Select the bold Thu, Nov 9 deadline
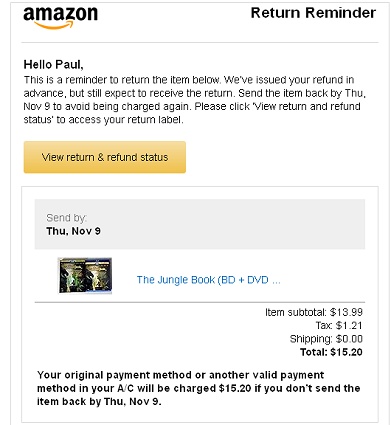Screen dimensions: 390x425 pyautogui.click(x=73, y=231)
